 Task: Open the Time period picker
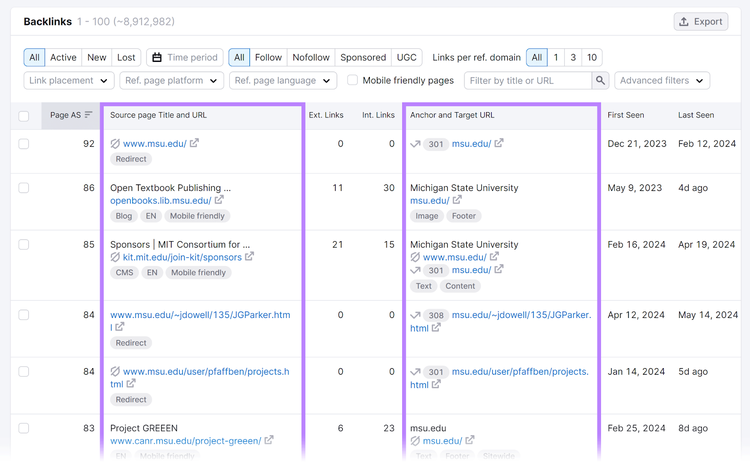[185, 57]
